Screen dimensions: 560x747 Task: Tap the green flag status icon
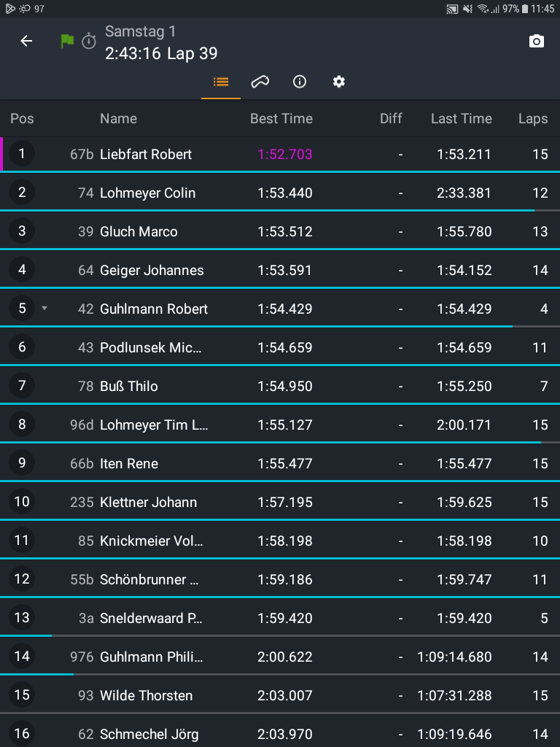pos(67,42)
